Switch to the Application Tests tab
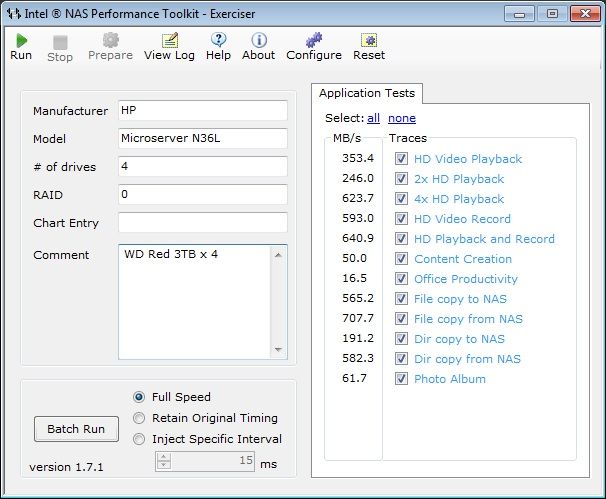This screenshot has height=499, width=606. click(x=367, y=93)
